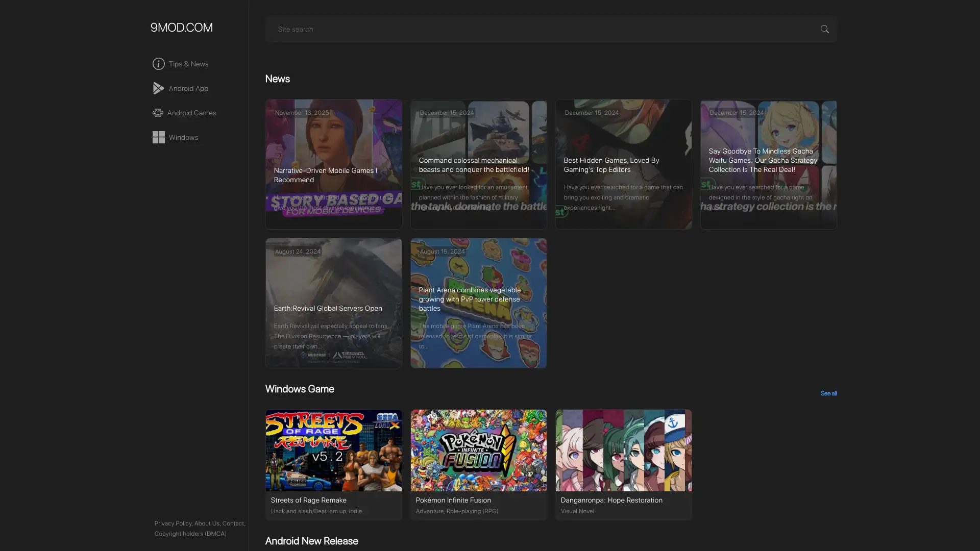Click the info icon next to Tips & News

(158, 64)
